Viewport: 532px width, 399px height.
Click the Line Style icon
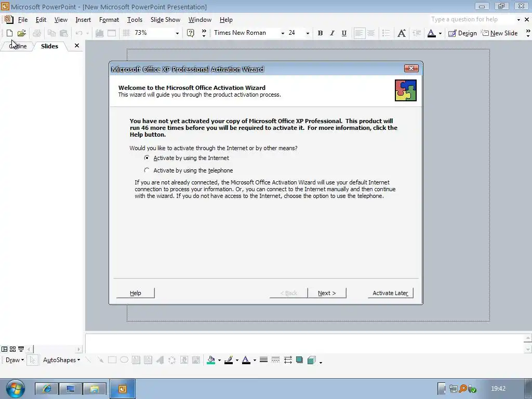tap(263, 360)
